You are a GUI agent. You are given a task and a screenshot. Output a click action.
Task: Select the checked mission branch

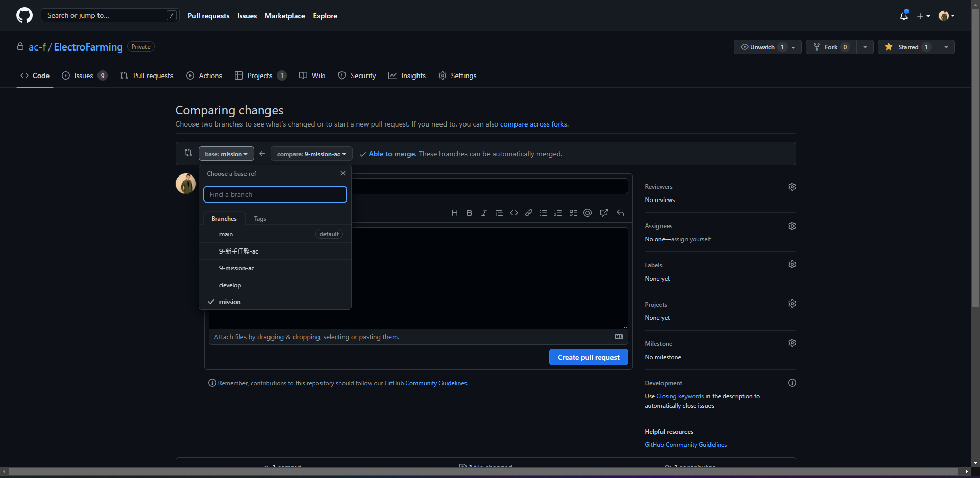click(275, 301)
